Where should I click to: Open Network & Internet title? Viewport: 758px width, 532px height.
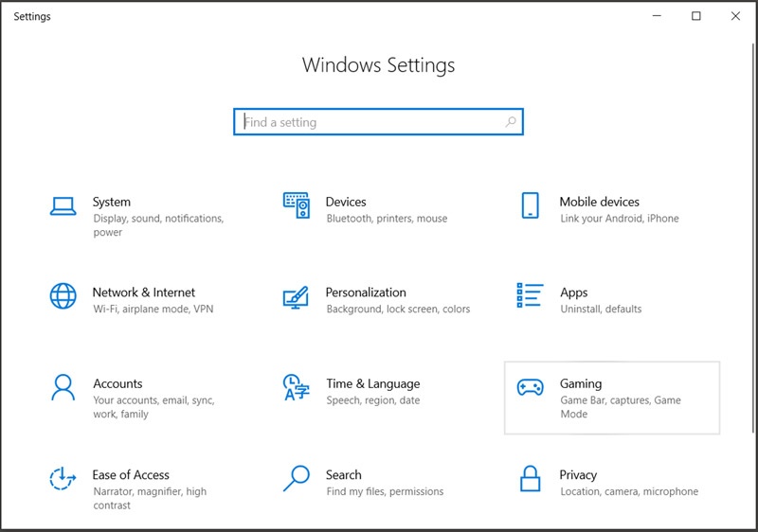(x=144, y=293)
